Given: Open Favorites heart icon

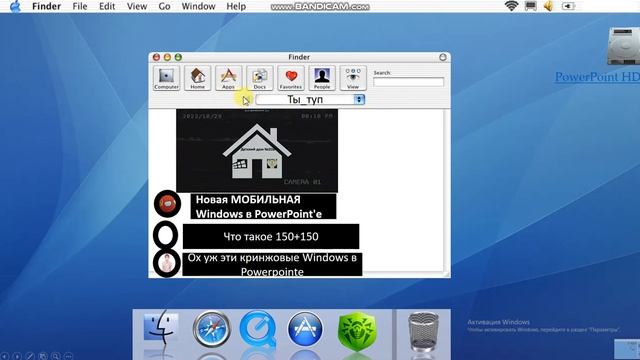Looking at the screenshot, I should [291, 78].
